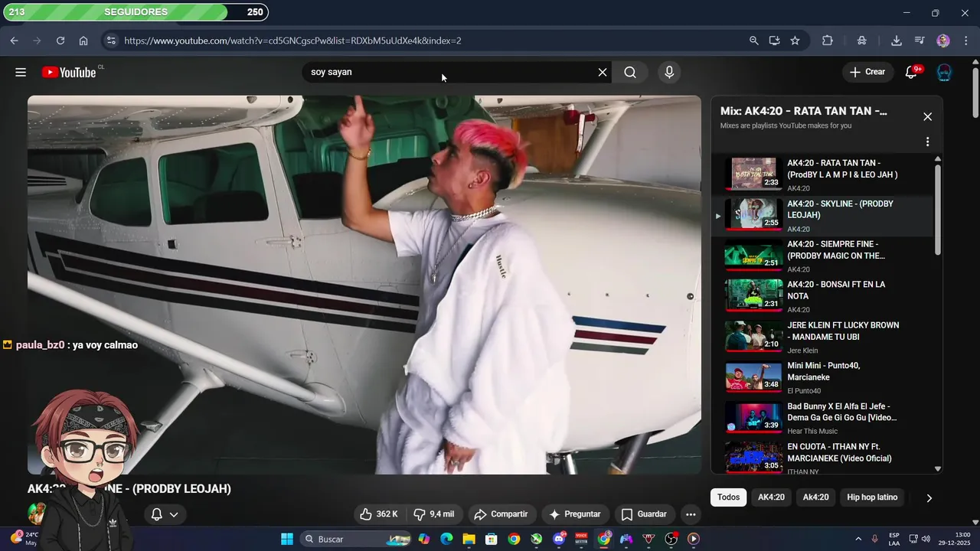Open MANDAME TU UBI by Jere Klein
This screenshot has width=980, height=551.
pyautogui.click(x=822, y=337)
